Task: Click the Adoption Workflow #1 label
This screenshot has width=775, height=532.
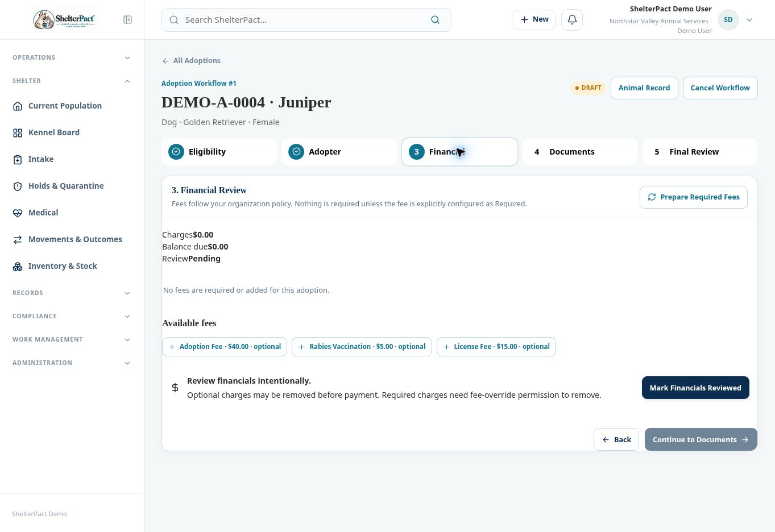Action: 198,84
